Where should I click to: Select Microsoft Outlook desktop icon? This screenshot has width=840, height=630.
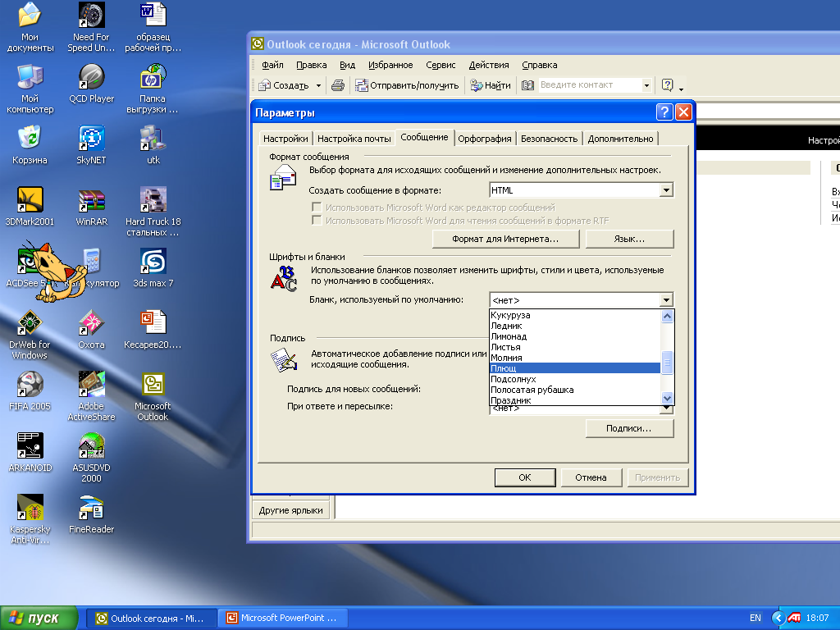[x=153, y=396]
